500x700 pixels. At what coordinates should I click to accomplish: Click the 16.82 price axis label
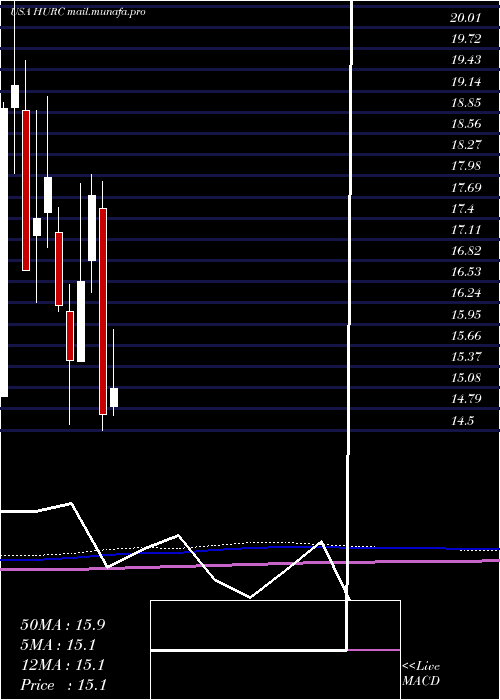466,251
